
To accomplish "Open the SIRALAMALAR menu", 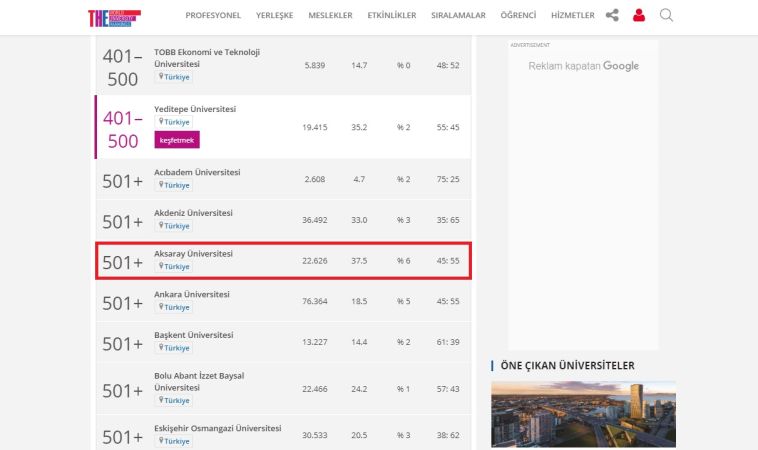I will tap(458, 16).
